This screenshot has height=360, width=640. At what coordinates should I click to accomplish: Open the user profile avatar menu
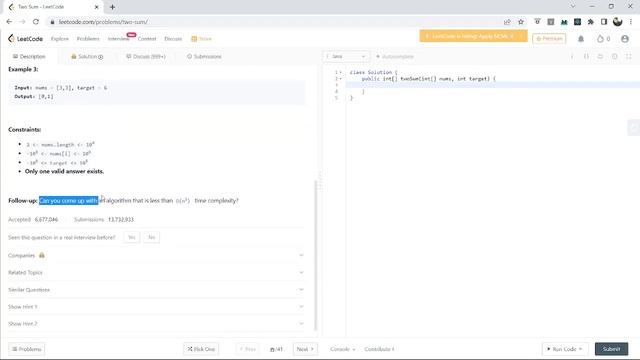tap(624, 39)
